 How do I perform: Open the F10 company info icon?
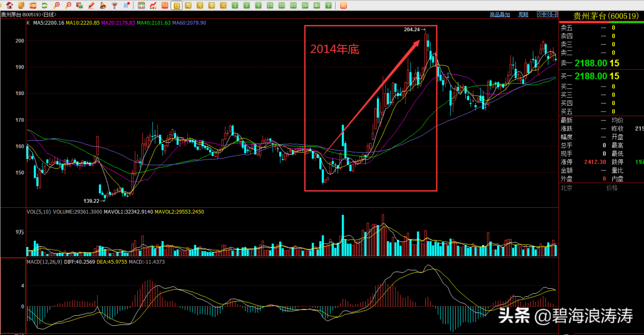[x=33, y=6]
